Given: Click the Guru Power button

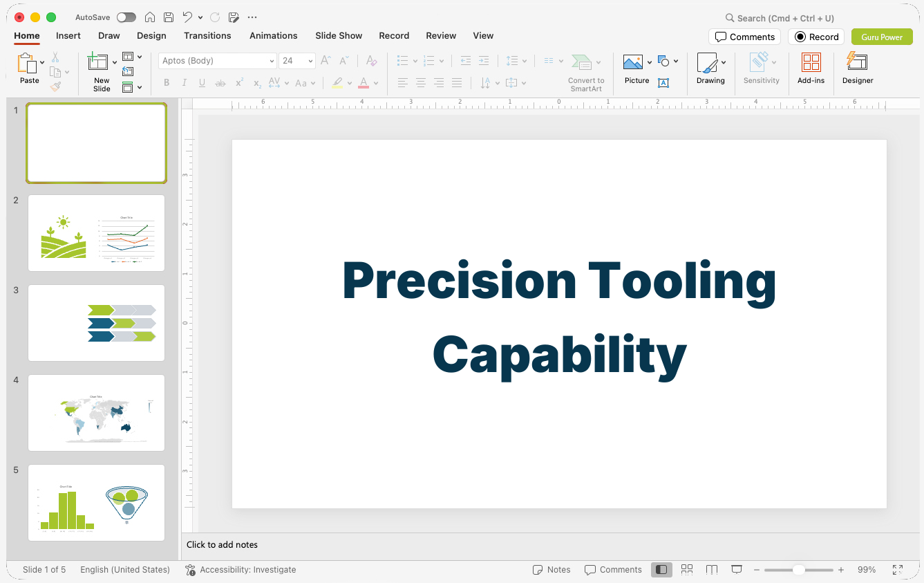Looking at the screenshot, I should click(x=882, y=37).
